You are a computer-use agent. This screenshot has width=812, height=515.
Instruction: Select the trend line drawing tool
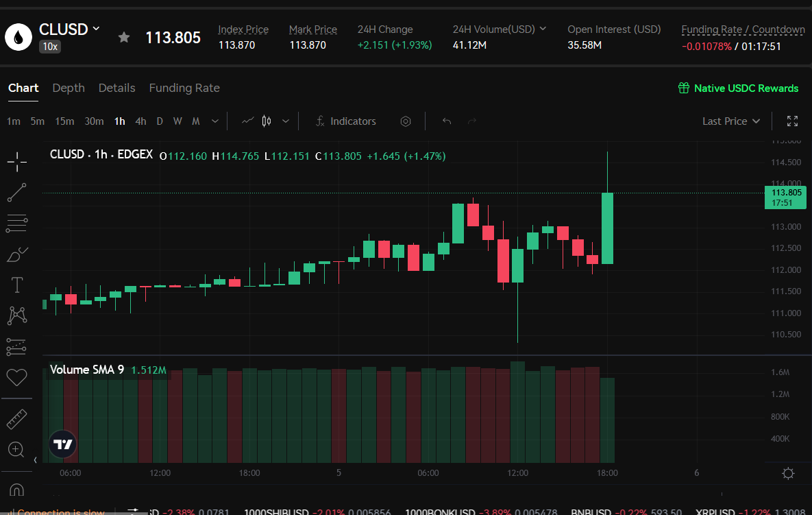[x=16, y=192]
